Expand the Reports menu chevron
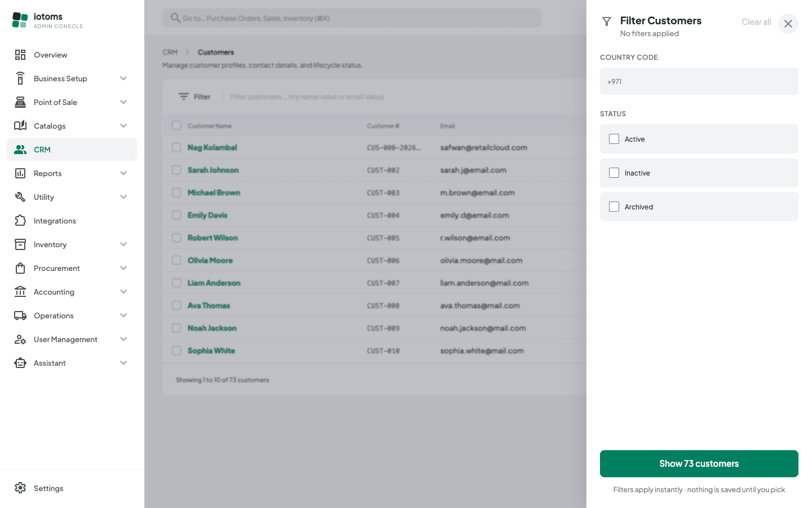Image resolution: width=812 pixels, height=508 pixels. click(x=123, y=173)
